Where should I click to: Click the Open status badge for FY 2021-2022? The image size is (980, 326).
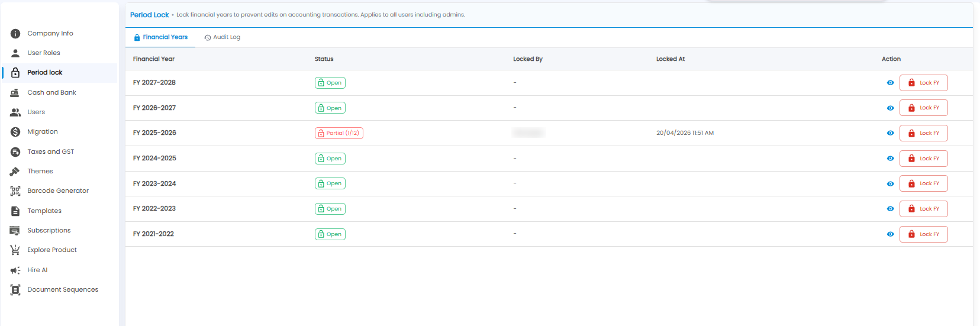coord(330,234)
